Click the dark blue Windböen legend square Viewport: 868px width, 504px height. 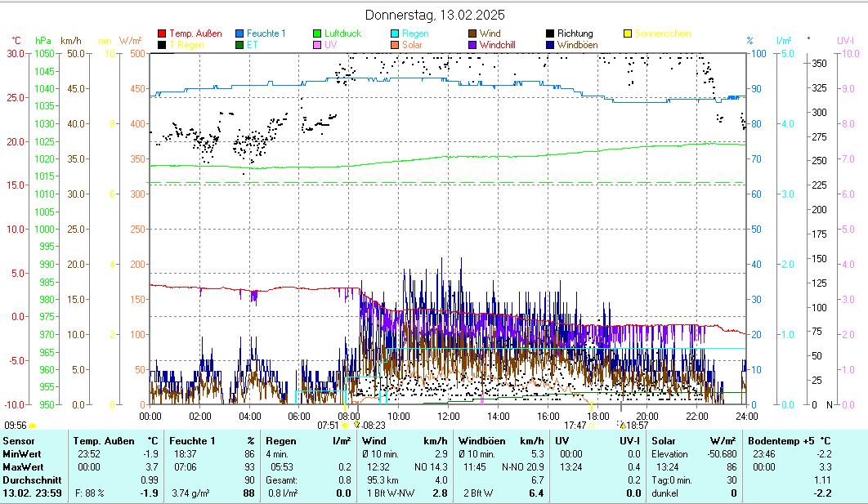coord(550,45)
